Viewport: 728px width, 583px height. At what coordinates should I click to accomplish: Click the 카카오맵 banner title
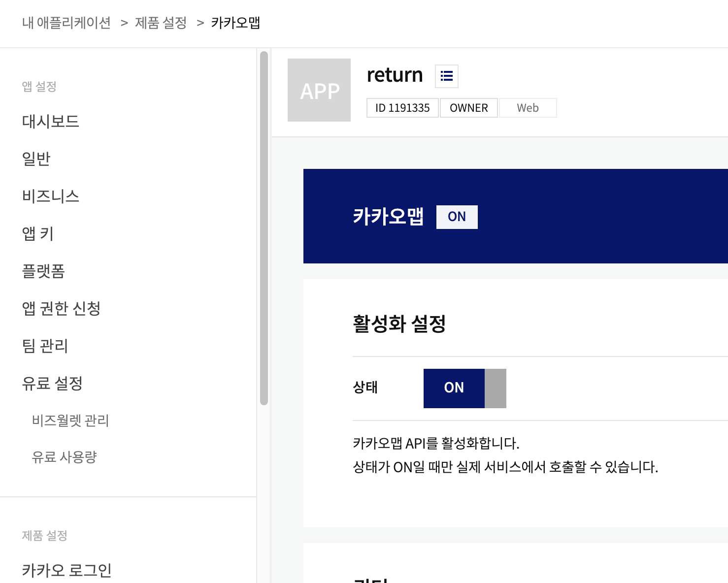point(388,217)
